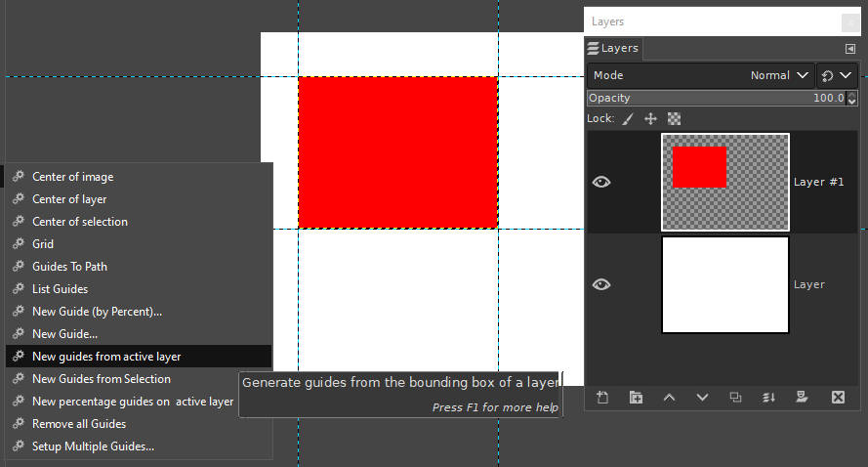The width and height of the screenshot is (868, 467).
Task: Merge down layers icon
Action: coord(768,398)
